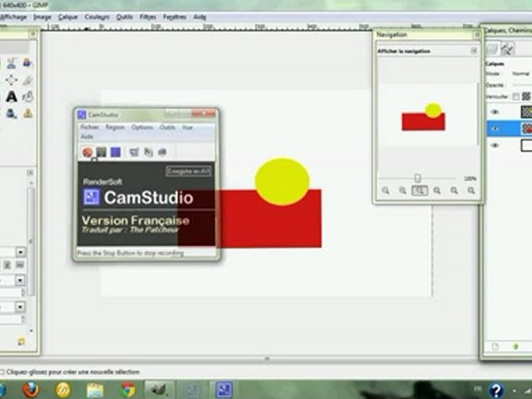Click the new layer icon at Calques bottom

tap(495, 347)
